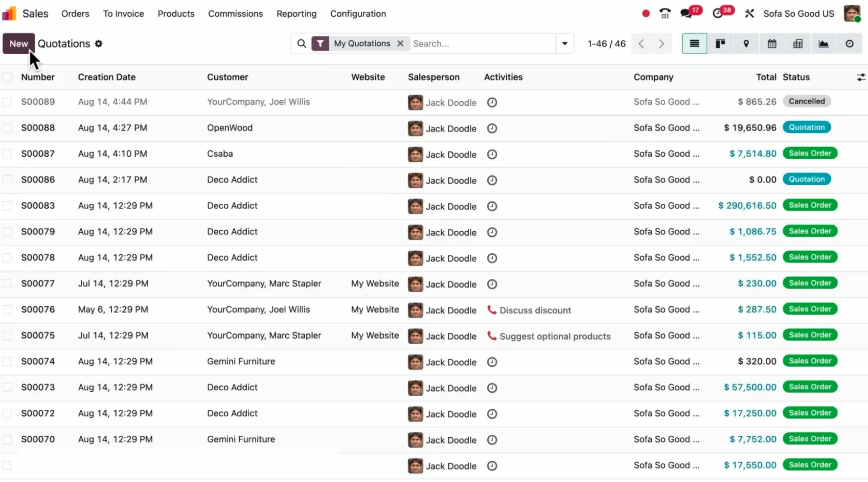868x482 pixels.
Task: Focus the Search input field
Action: pos(483,44)
